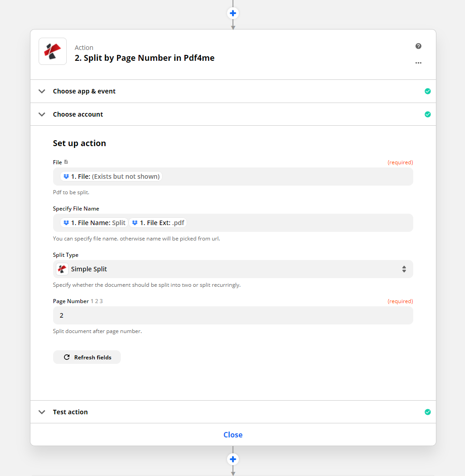Click the Pdf4me app logo icon
Image resolution: width=465 pixels, height=476 pixels.
pos(53,51)
